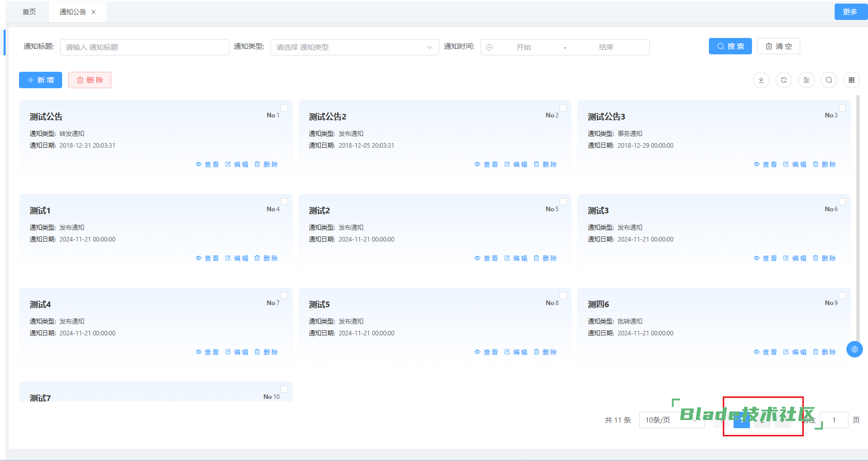Click the 搜索 button
This screenshot has height=461, width=868.
730,46
